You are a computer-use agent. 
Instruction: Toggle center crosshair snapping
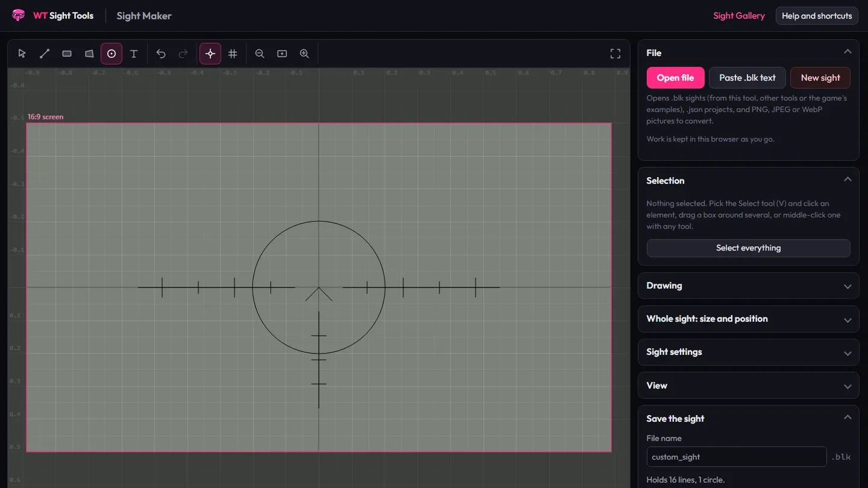210,54
